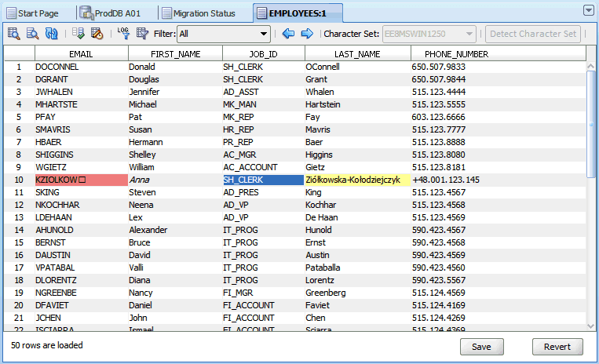The image size is (599, 364).
Task: Select the red KZIOLKOW email cell
Action: tap(82, 180)
